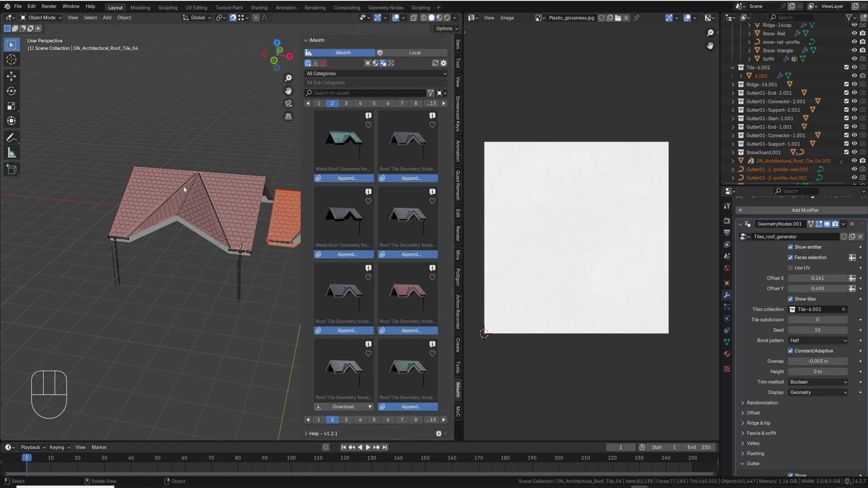Adjust the Seed value field

[817, 330]
